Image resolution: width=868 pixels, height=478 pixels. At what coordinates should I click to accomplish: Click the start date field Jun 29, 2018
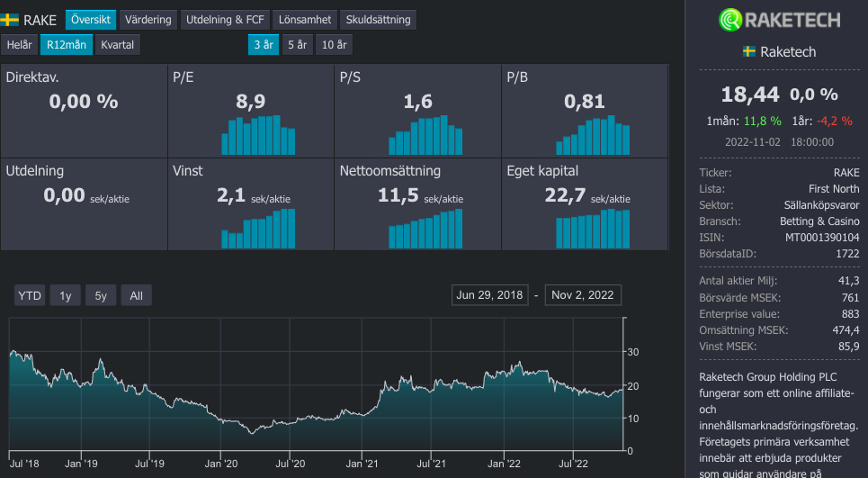click(489, 295)
